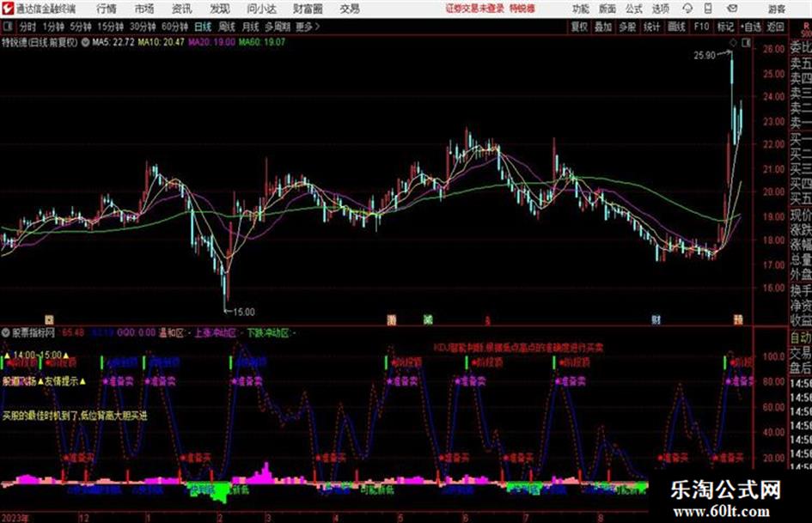812x523 pixels.
Task: Select the 月线 monthly chart tab
Action: (251, 27)
